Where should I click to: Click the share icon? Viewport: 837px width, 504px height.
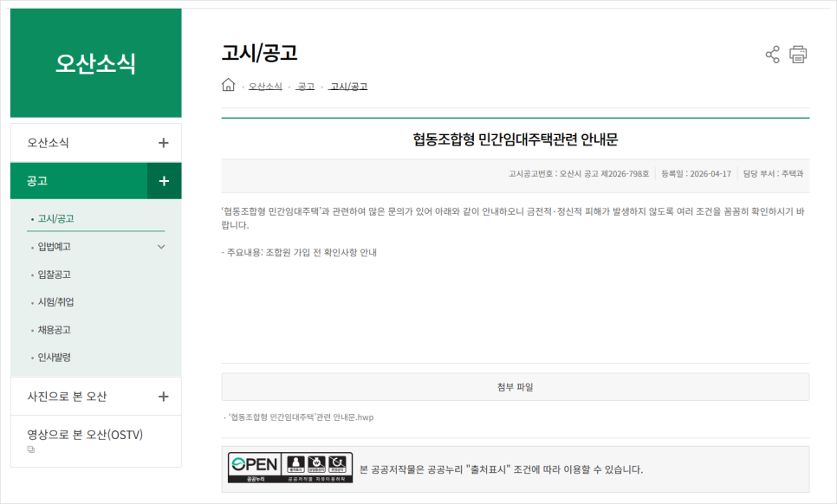[772, 55]
